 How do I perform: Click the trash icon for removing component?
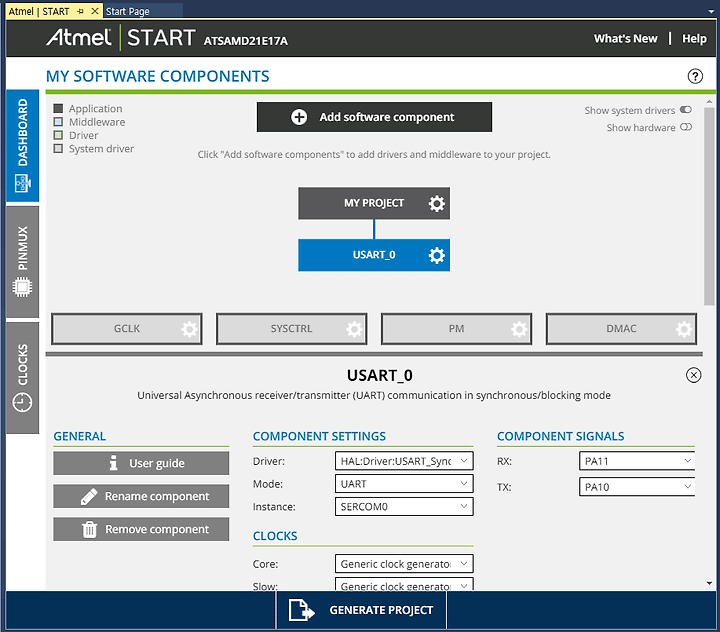click(x=89, y=529)
